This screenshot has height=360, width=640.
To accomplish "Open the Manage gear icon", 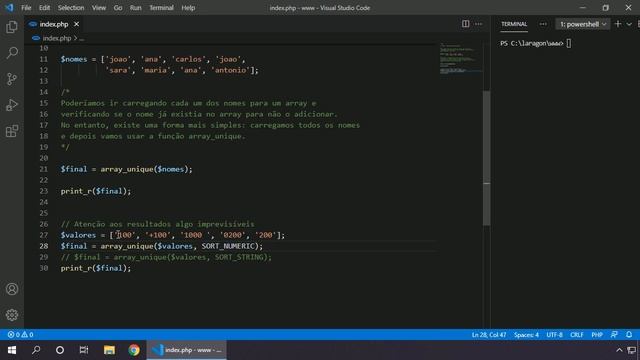I will 12,315.
